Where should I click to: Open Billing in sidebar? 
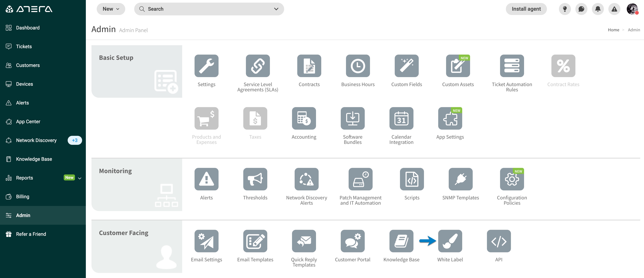tap(43, 197)
